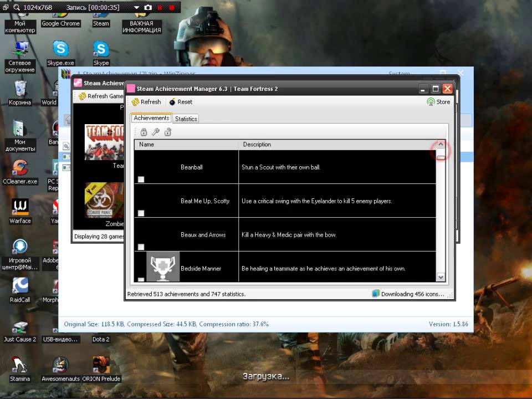Open the CCleaner.exe desktop icon
Viewport: 532px width, 399px height.
[20, 172]
